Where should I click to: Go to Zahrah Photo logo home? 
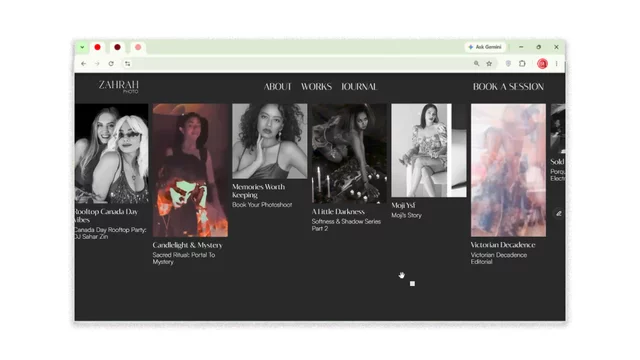[119, 87]
